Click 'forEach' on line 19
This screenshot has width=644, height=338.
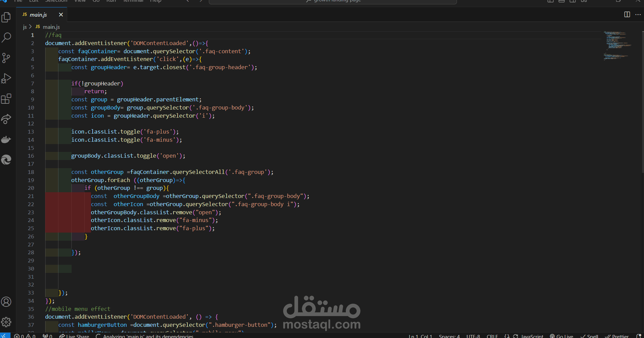click(119, 180)
